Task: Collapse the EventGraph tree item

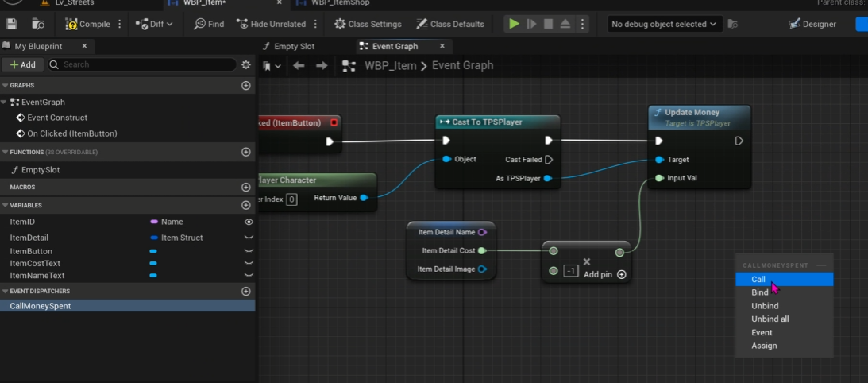Action: [4, 102]
